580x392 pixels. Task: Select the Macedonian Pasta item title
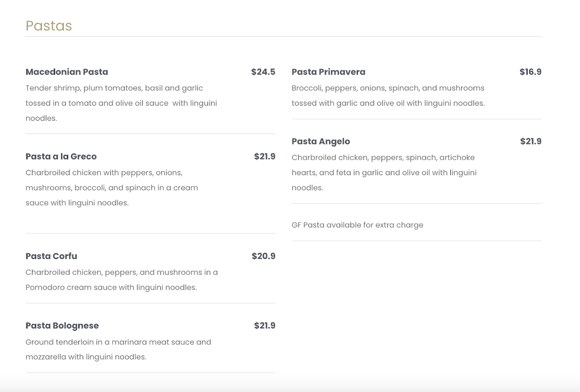(67, 72)
